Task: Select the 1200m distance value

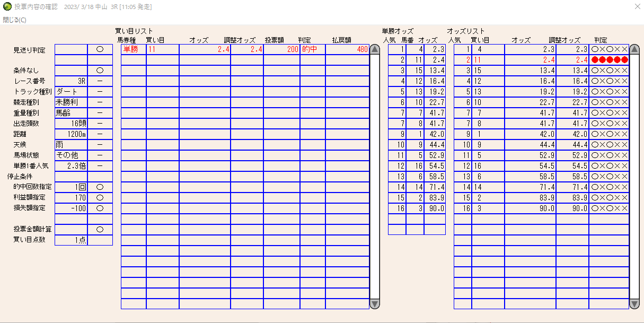Action: (71, 134)
